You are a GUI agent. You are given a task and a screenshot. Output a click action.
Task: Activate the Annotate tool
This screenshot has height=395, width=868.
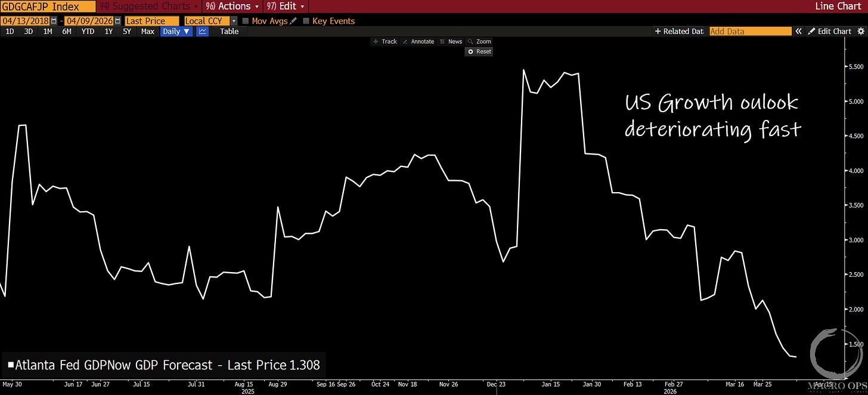click(x=418, y=42)
